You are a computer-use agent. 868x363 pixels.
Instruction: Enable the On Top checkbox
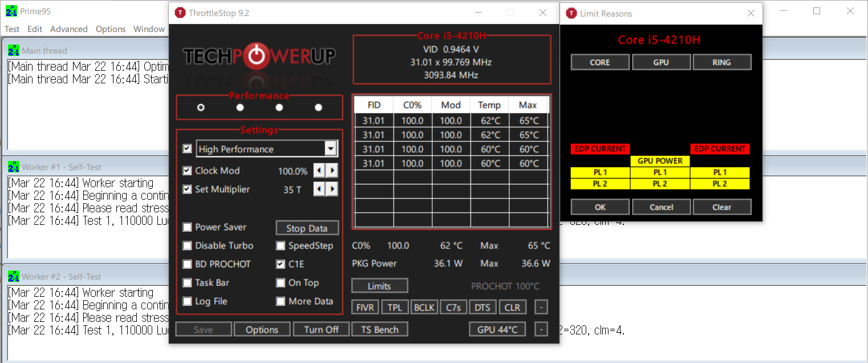281,283
